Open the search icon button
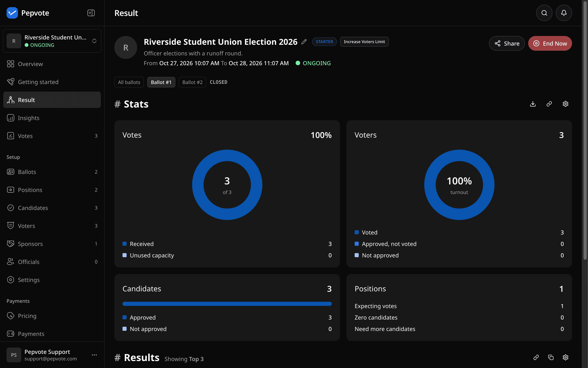Viewport: 588px width, 368px height. click(x=544, y=13)
